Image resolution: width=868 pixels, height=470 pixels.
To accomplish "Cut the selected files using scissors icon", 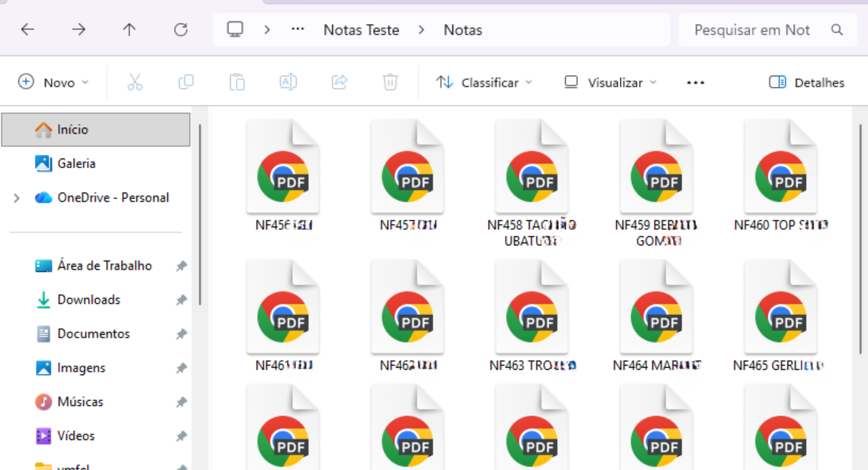I will point(134,82).
